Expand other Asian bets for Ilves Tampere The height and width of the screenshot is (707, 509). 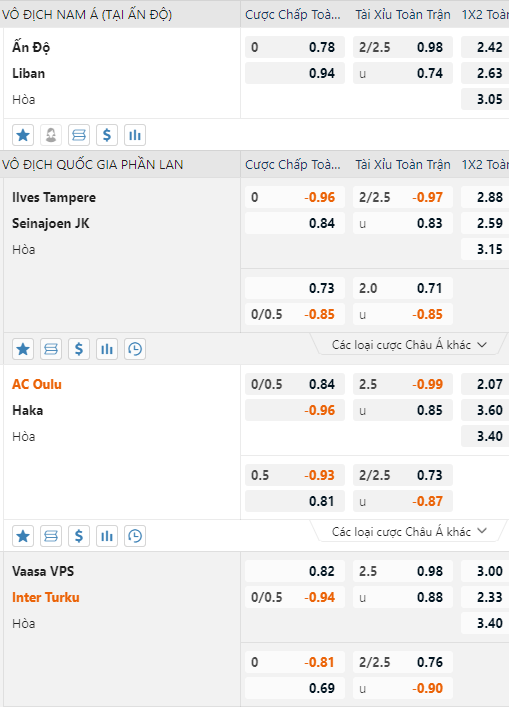[409, 345]
